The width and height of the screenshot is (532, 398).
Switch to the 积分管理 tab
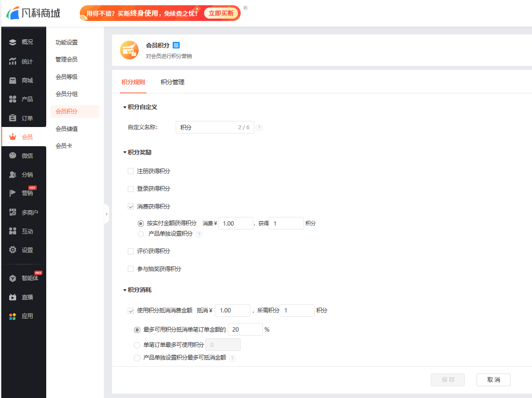pos(173,82)
